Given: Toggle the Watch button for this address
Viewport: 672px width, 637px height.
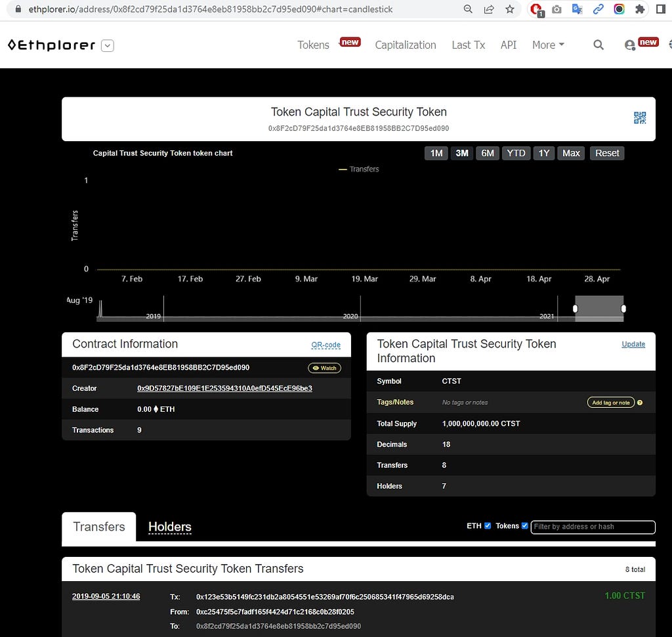Looking at the screenshot, I should 324,368.
